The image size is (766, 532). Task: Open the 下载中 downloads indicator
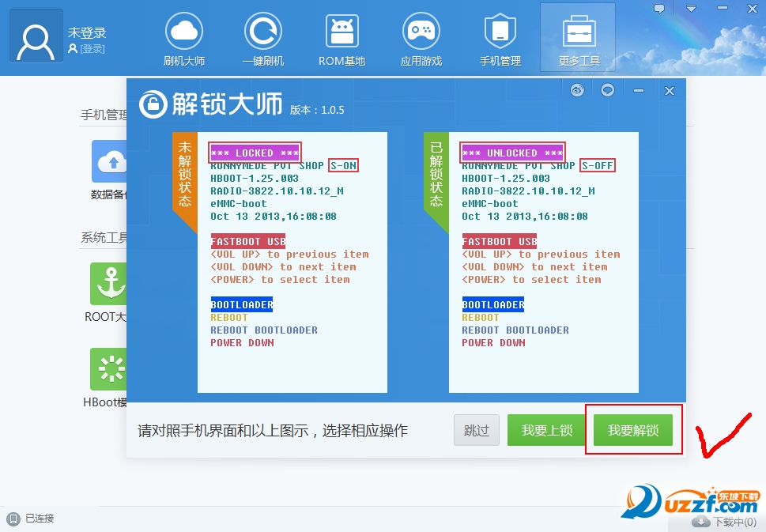(x=725, y=522)
